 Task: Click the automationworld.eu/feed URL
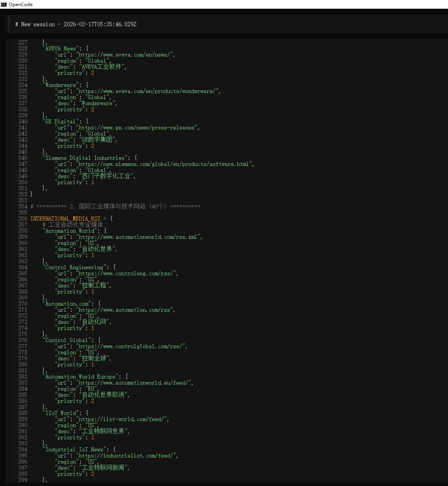tap(134, 383)
